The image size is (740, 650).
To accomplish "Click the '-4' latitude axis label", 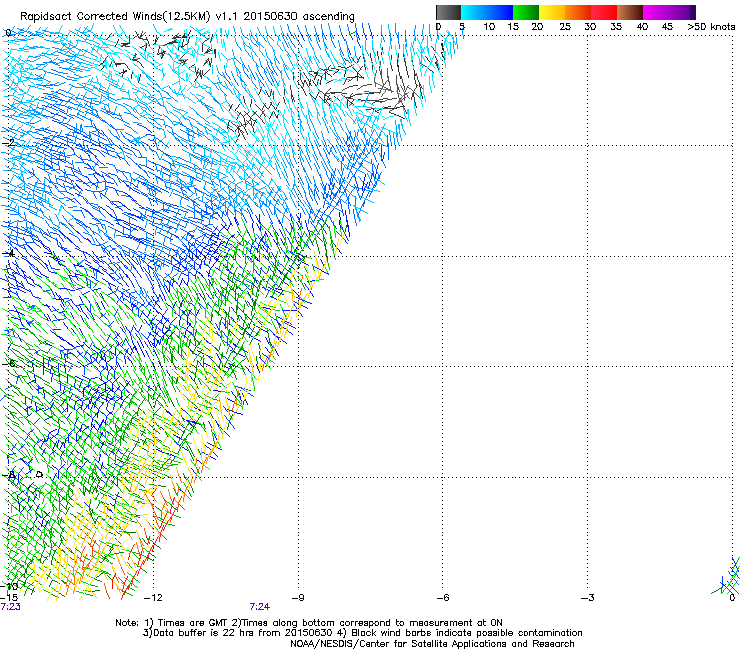I will [x=9, y=253].
